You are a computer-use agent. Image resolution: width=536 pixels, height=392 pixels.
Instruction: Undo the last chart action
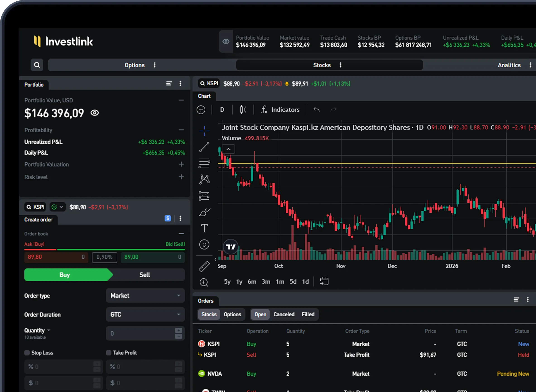[316, 110]
